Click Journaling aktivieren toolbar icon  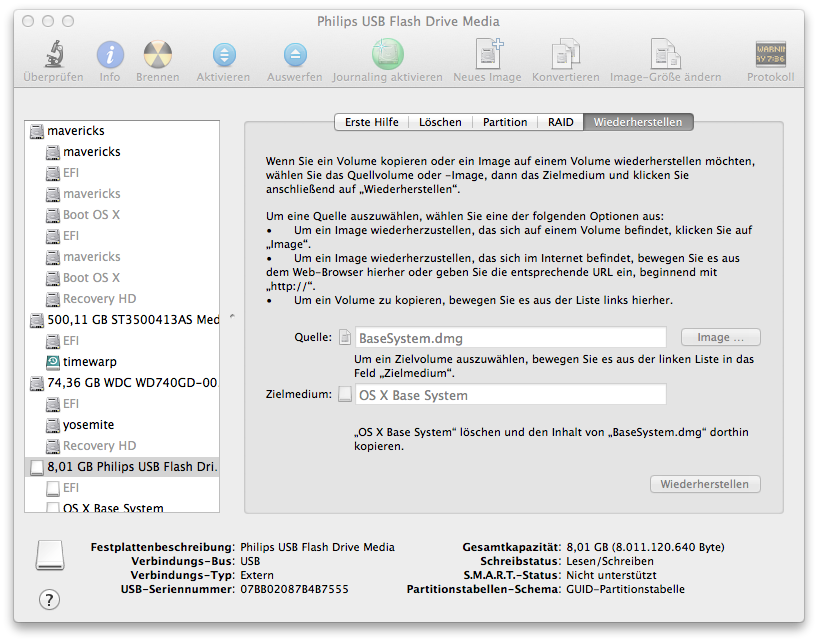tap(387, 54)
